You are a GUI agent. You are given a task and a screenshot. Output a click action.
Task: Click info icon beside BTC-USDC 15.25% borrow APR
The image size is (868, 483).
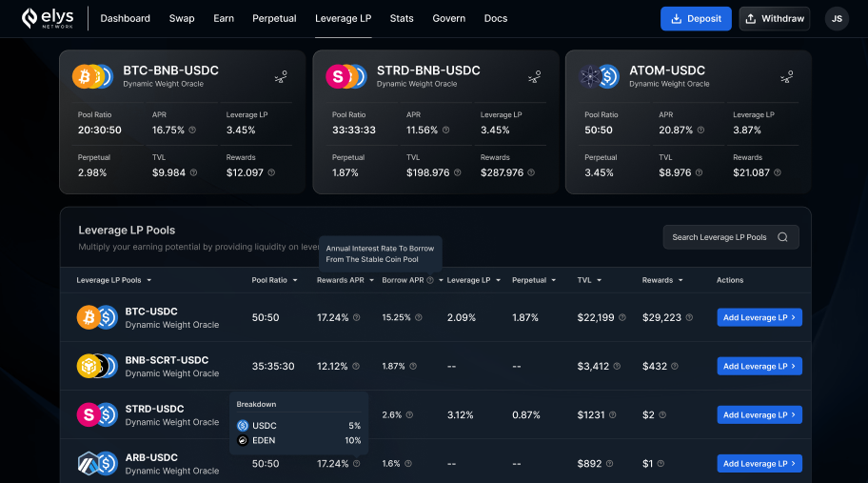pyautogui.click(x=419, y=317)
